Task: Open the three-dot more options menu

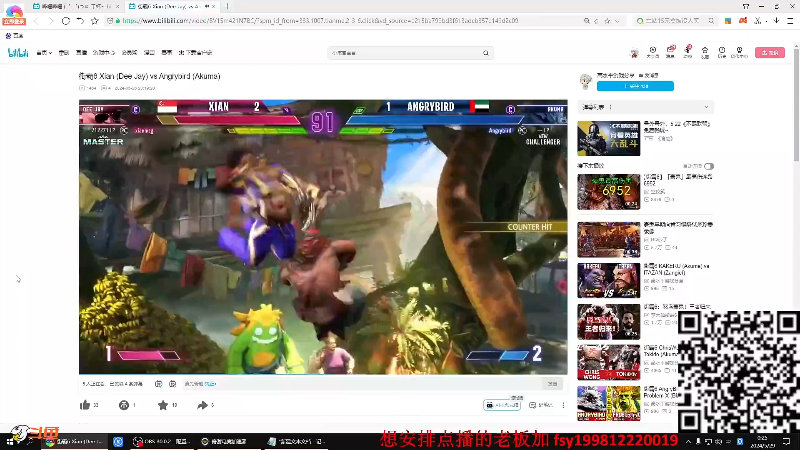Action: tap(563, 405)
